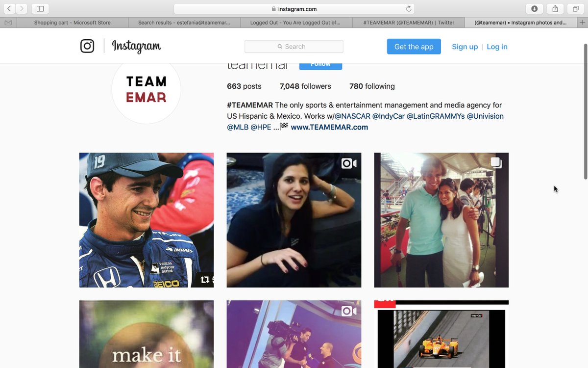
Task: Open the @NASCAR mention link
Action: (x=352, y=116)
